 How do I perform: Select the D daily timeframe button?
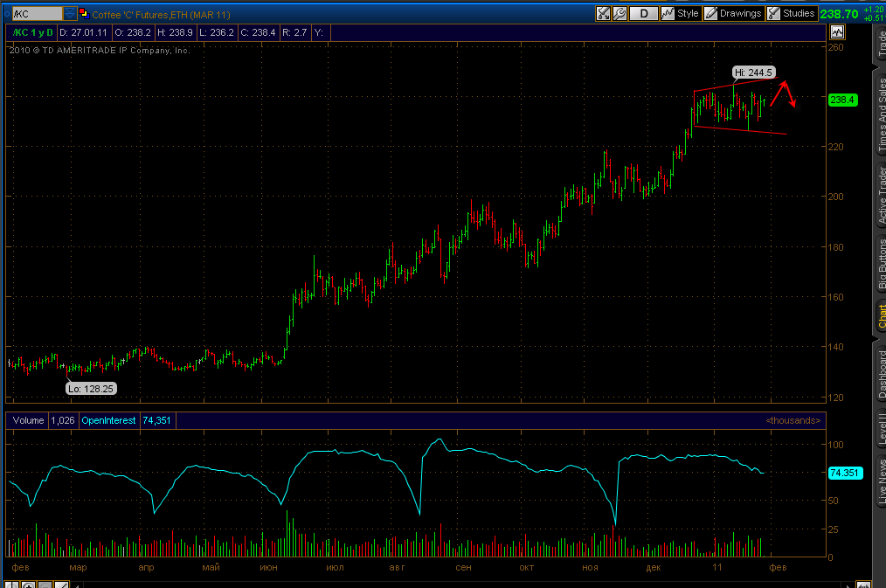(644, 14)
